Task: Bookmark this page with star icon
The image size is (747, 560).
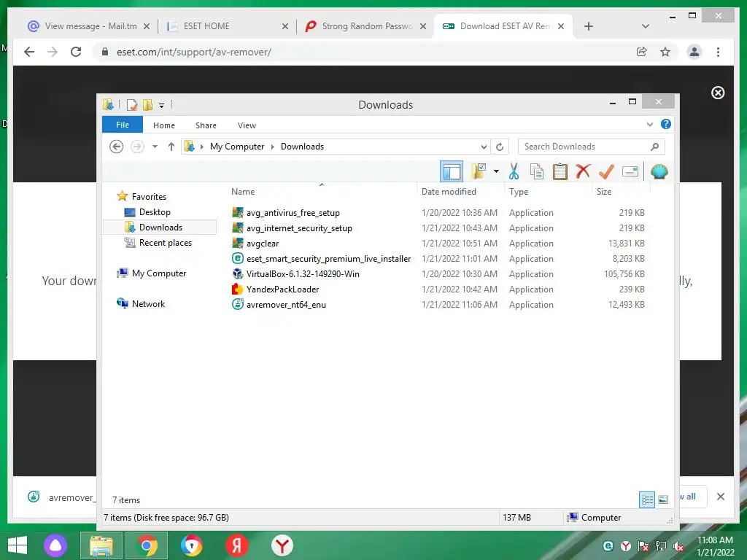Action: 665,52
